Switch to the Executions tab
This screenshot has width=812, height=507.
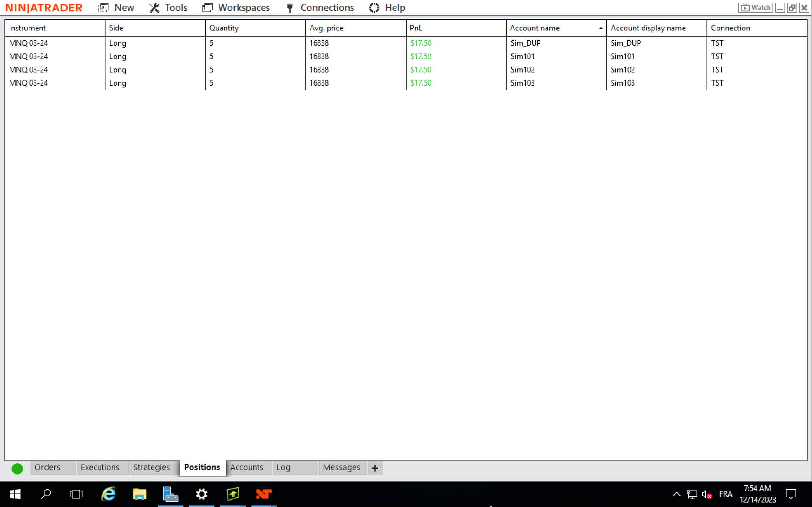tap(99, 467)
